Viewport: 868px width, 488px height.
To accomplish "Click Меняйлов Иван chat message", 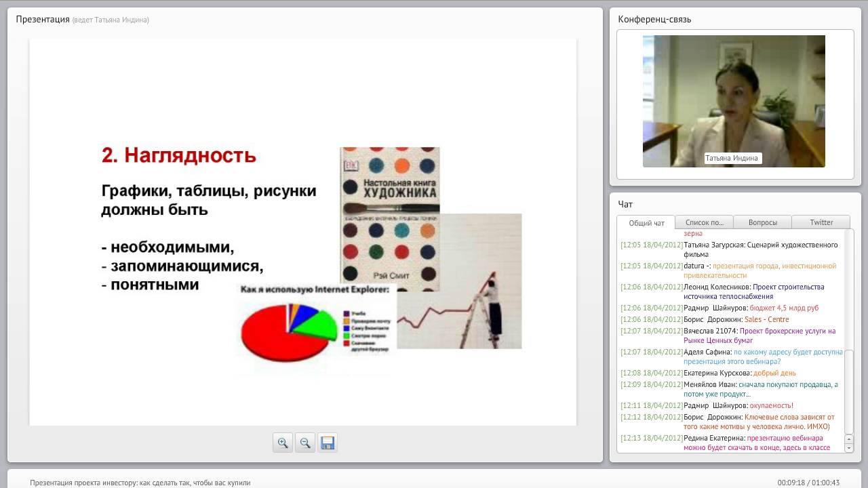I will (x=731, y=389).
